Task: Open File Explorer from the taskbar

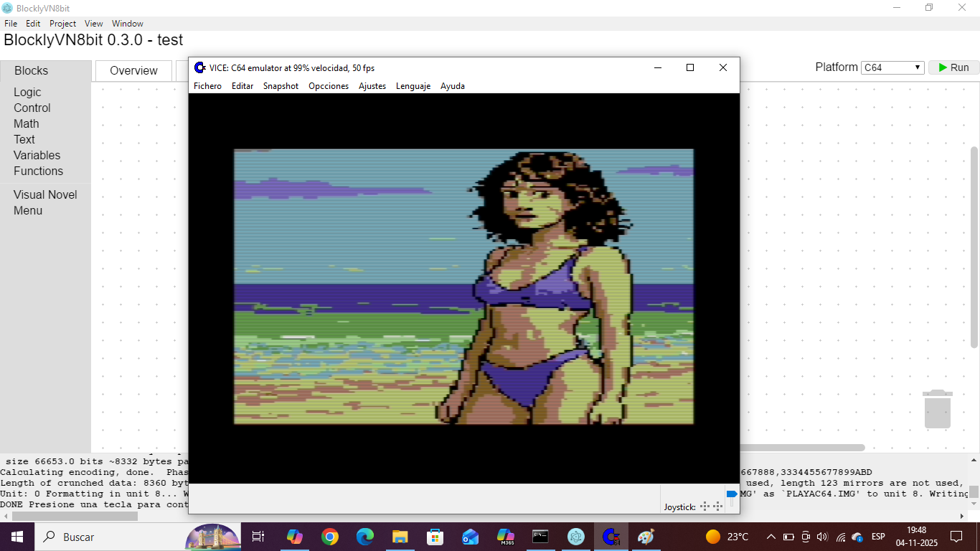Action: click(x=400, y=537)
